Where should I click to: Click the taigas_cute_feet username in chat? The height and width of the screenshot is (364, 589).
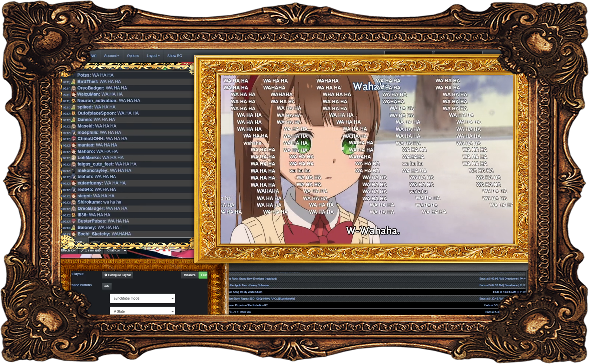point(96,164)
